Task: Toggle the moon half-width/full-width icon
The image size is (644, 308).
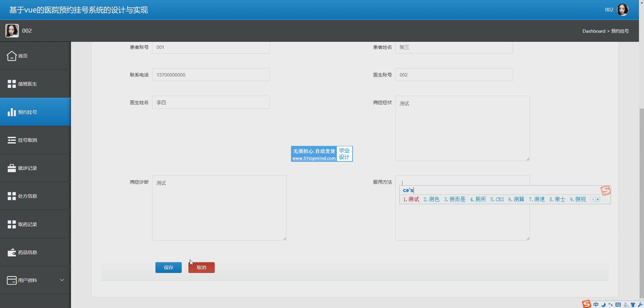Action: coord(603,305)
